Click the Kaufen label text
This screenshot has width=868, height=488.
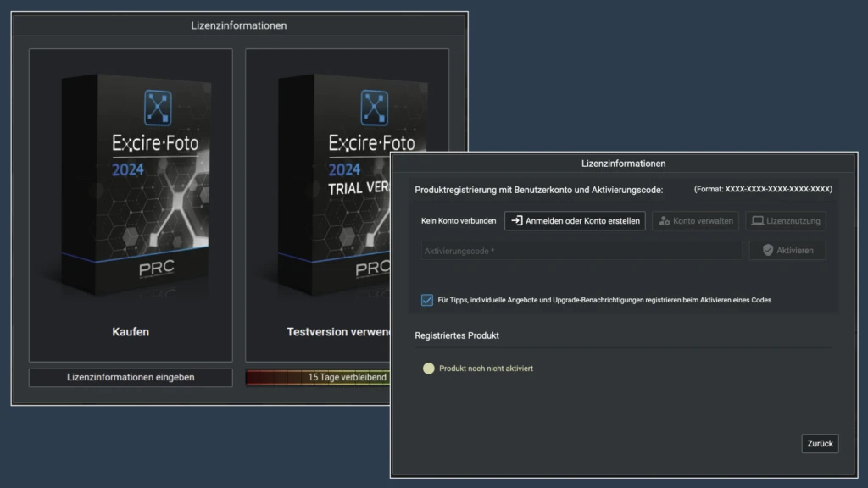point(131,332)
